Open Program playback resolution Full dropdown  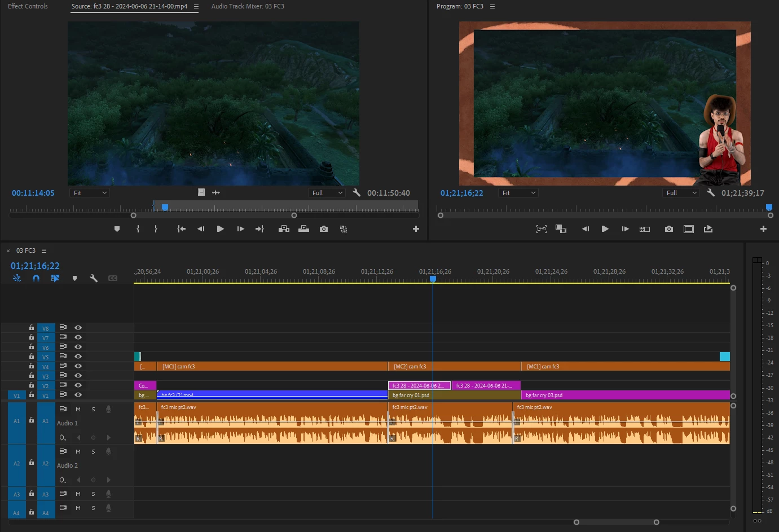(681, 193)
